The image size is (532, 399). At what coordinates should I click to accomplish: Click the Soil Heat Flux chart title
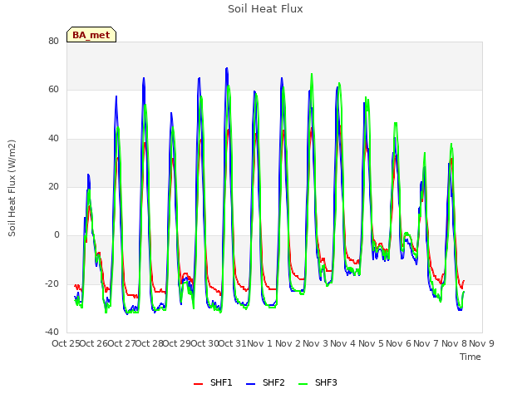click(x=265, y=9)
